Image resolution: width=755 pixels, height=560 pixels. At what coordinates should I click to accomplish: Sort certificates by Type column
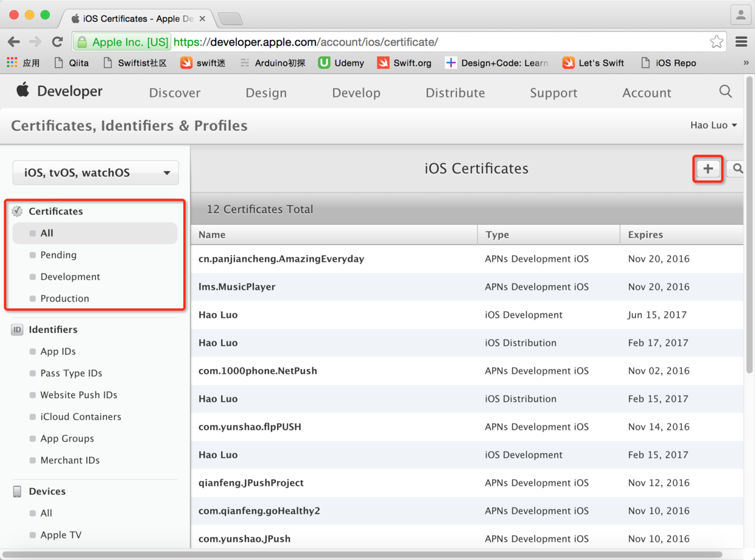(549, 235)
